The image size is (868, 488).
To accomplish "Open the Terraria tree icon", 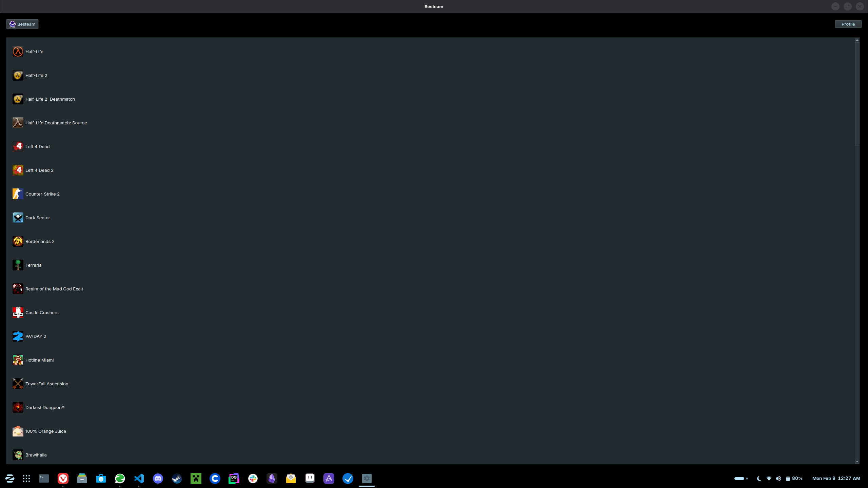I will [x=18, y=265].
